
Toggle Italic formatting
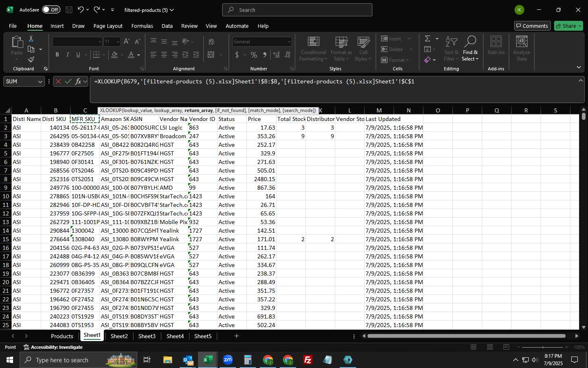click(x=68, y=54)
